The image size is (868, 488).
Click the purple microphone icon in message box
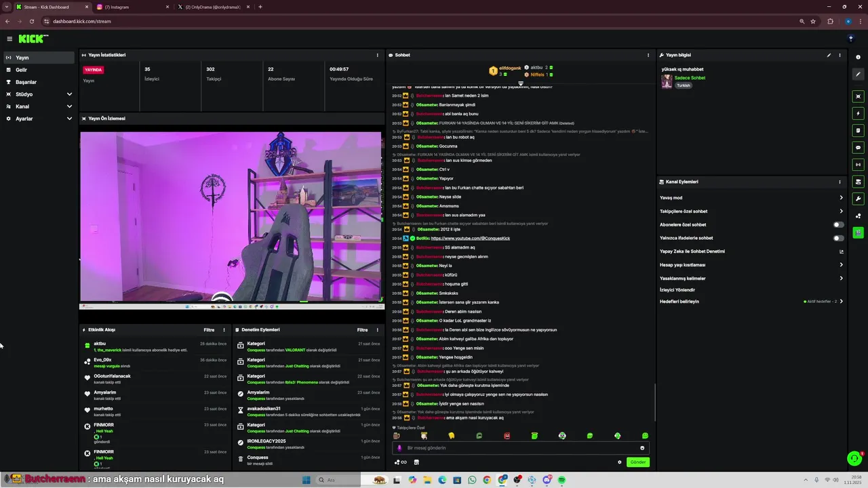tap(399, 448)
